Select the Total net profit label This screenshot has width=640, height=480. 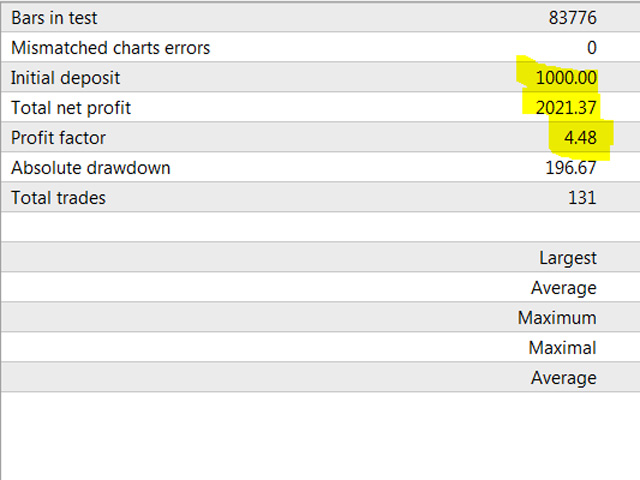click(x=71, y=108)
